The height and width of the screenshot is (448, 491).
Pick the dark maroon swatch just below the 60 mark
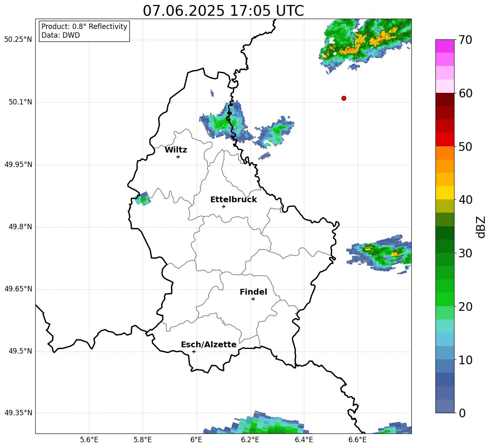445,99
